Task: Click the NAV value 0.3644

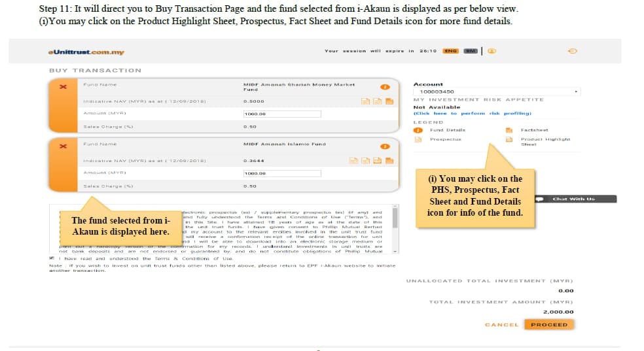Action: 254,161
